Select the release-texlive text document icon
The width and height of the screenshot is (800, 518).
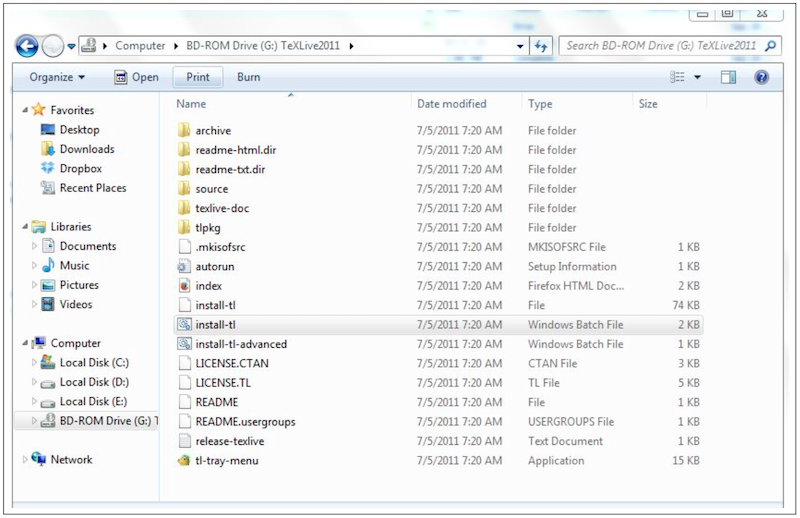tap(184, 441)
